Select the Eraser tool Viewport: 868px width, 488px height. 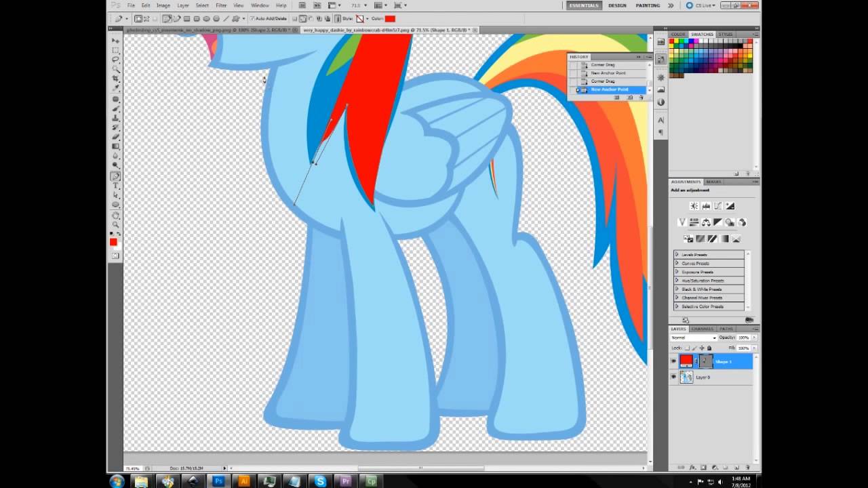pos(116,138)
